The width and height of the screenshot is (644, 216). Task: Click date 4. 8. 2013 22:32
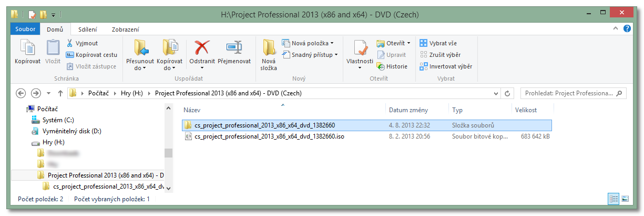click(x=410, y=125)
